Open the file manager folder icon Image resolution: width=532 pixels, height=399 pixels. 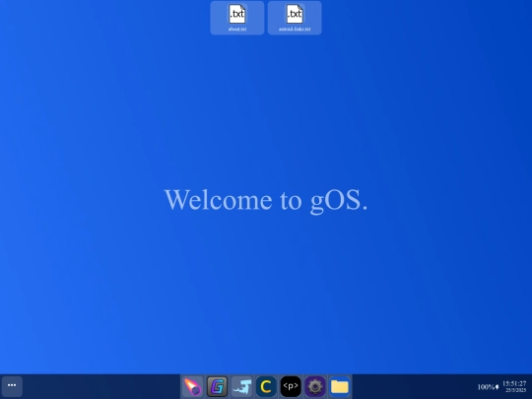pyautogui.click(x=340, y=386)
